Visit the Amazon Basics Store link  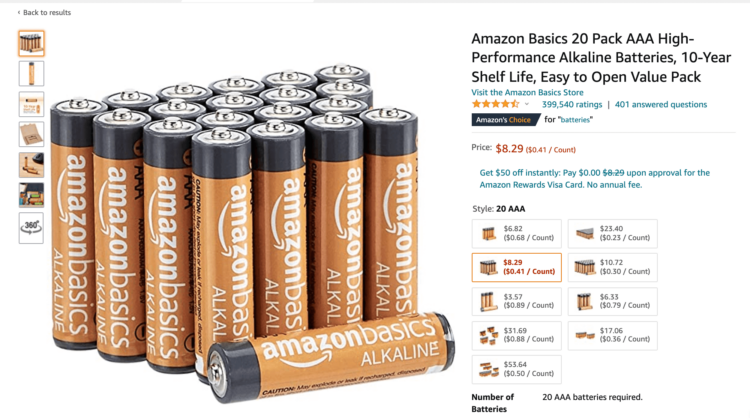pos(527,92)
